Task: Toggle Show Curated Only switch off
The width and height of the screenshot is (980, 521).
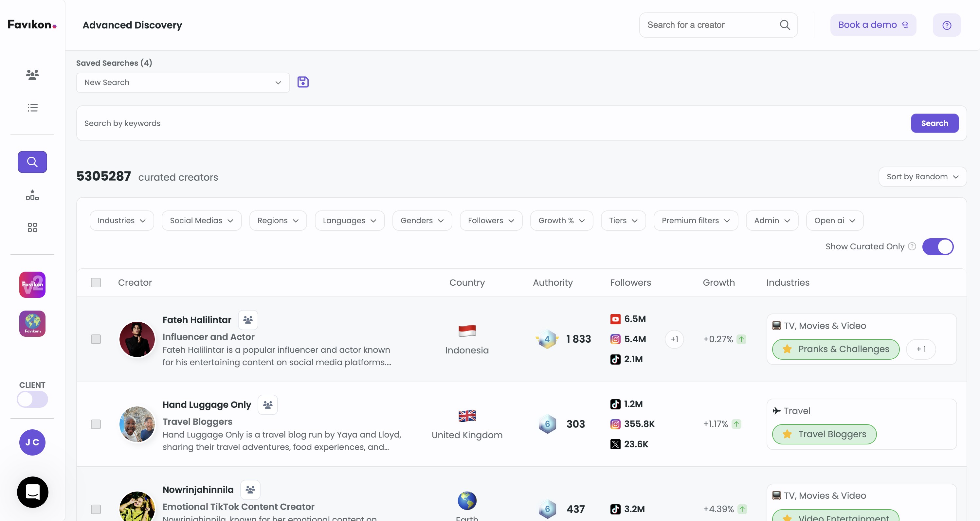Action: [x=938, y=247]
